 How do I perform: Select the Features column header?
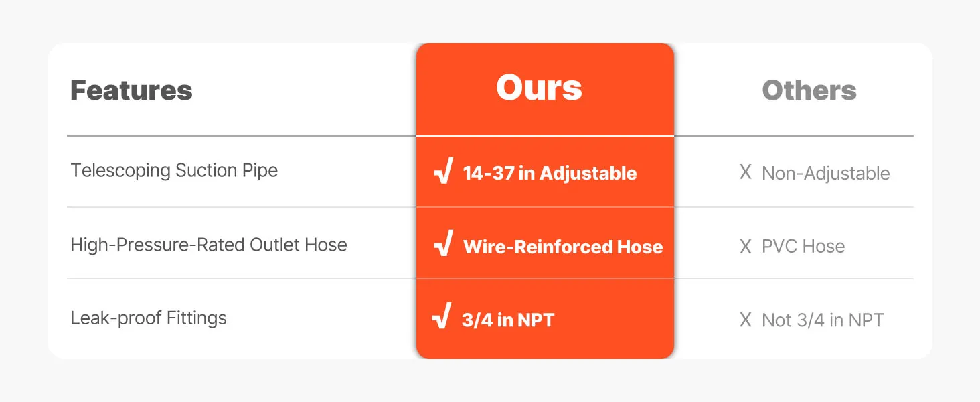click(131, 90)
